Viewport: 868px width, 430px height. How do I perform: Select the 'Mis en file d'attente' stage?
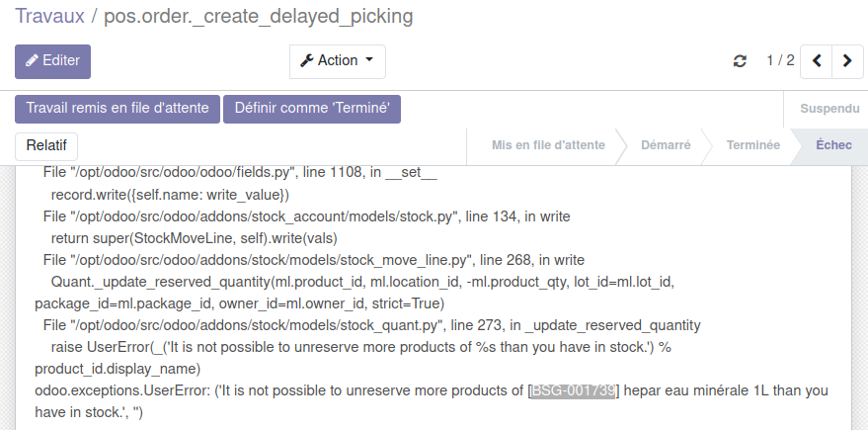tap(548, 145)
